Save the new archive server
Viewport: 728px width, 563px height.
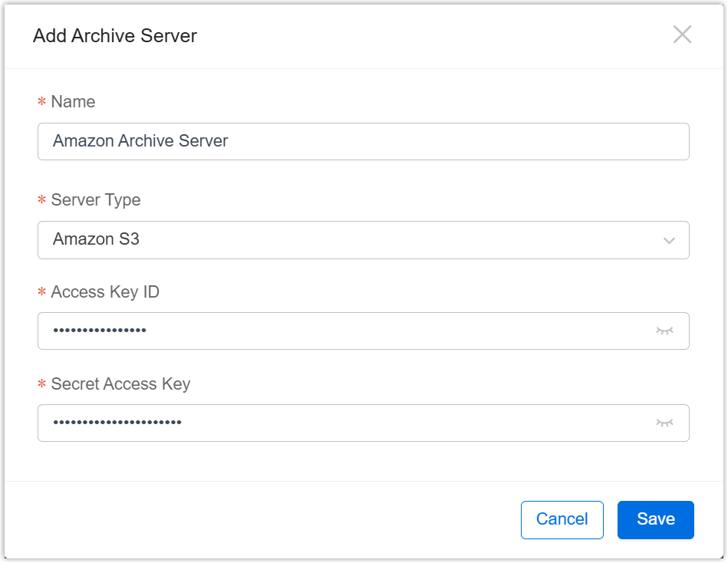tap(655, 519)
